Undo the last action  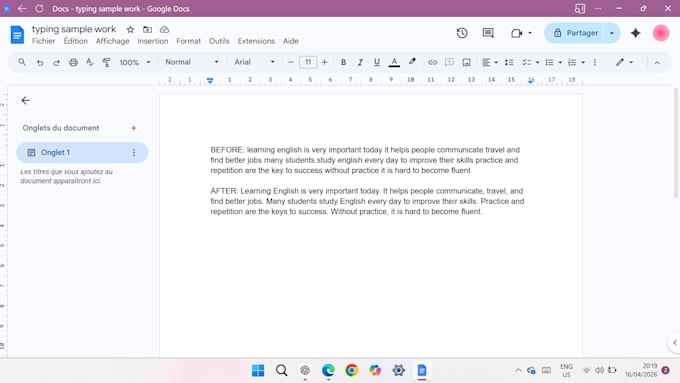click(40, 62)
